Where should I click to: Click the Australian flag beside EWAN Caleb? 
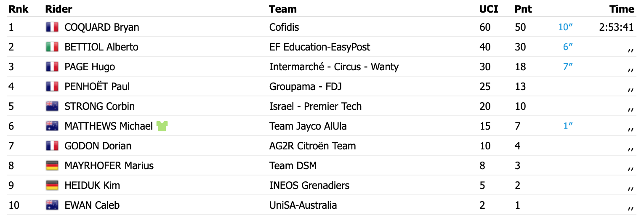coord(52,205)
